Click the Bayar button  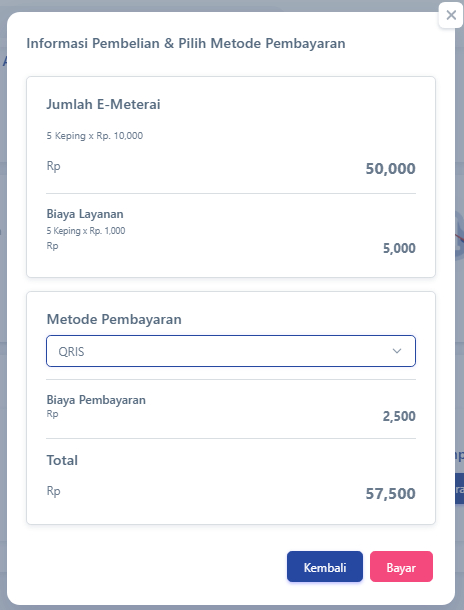[401, 566]
